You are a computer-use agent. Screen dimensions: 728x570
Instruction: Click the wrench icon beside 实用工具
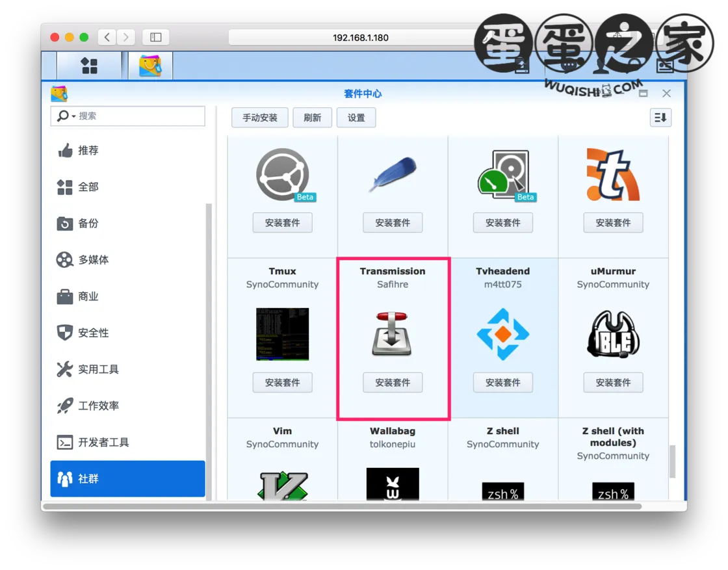click(64, 369)
